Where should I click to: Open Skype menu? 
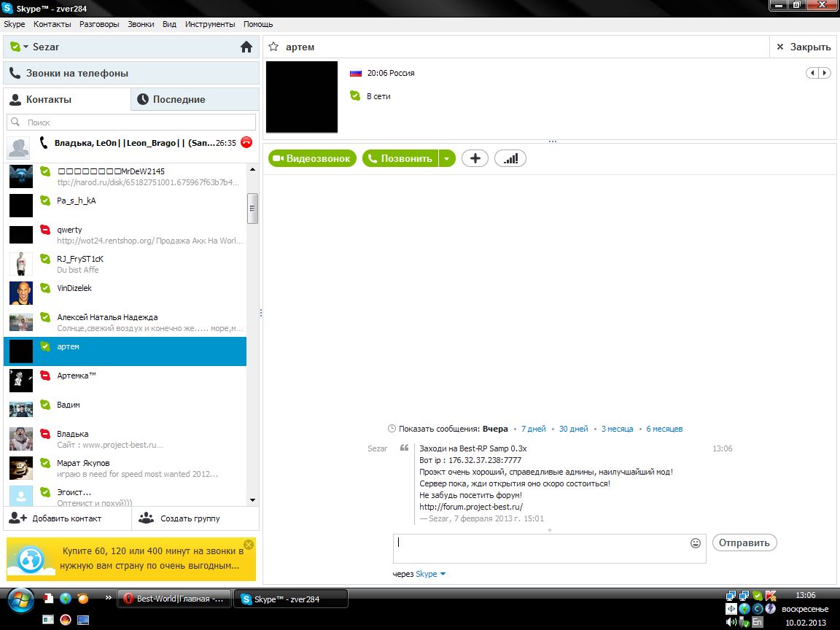(x=15, y=24)
